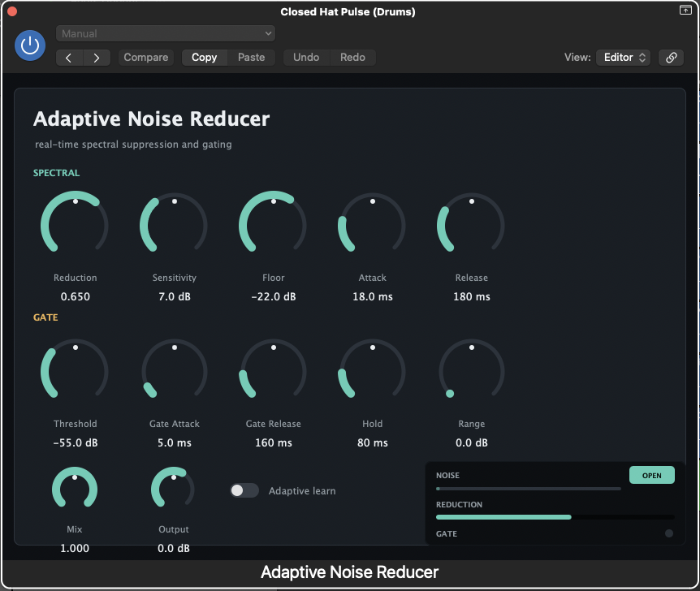
Task: Click the Output value 0.0 dB
Action: (173, 548)
